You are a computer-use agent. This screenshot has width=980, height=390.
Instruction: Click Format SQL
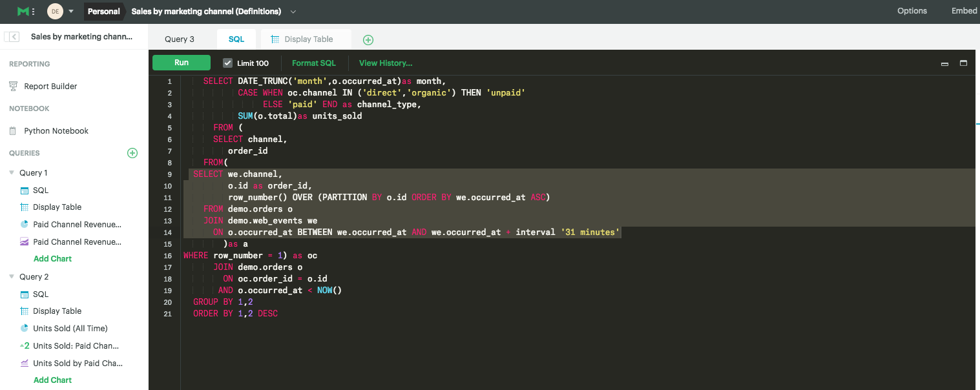(314, 63)
